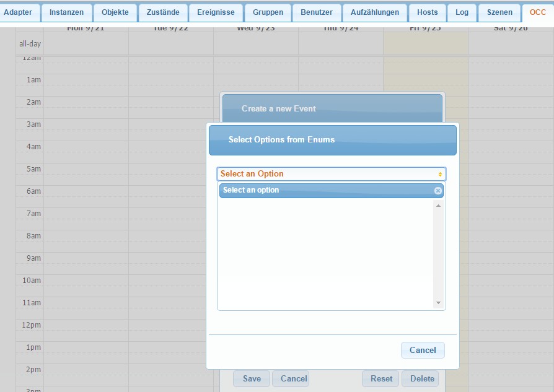Open the Aufzählungen tab
The width and height of the screenshot is (554, 392).
375,12
